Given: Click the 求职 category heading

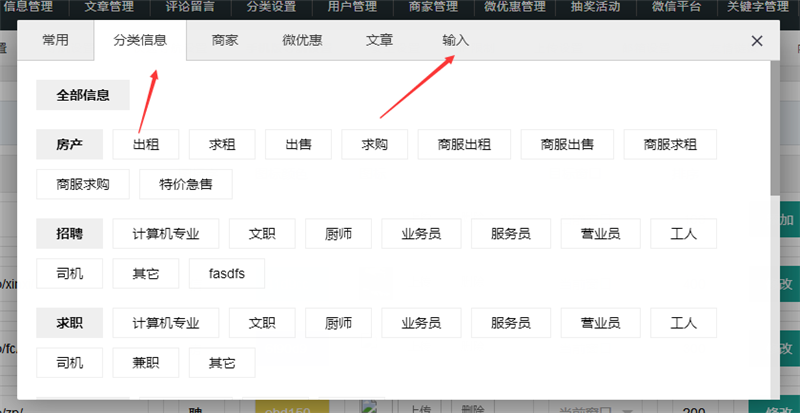Looking at the screenshot, I should pyautogui.click(x=70, y=323).
